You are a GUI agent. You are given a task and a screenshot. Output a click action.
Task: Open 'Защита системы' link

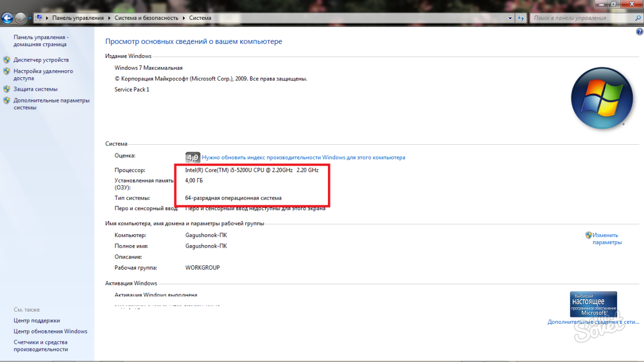(35, 89)
